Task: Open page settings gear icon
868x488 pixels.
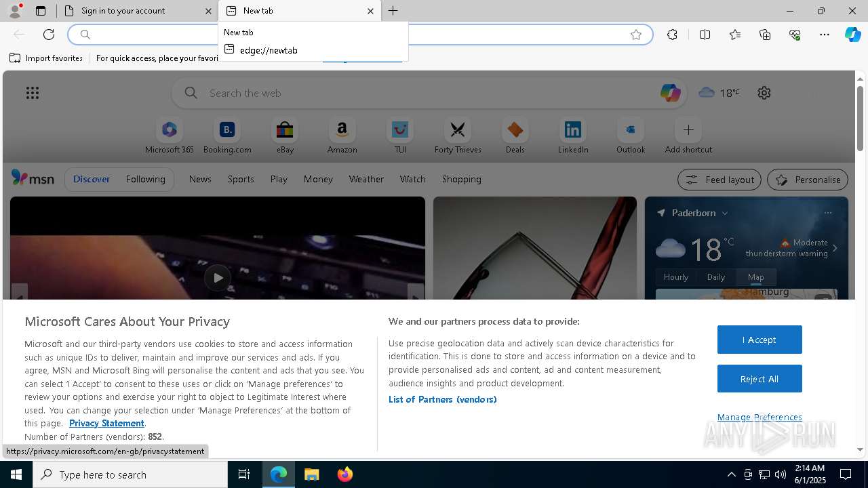Action: 764,93
